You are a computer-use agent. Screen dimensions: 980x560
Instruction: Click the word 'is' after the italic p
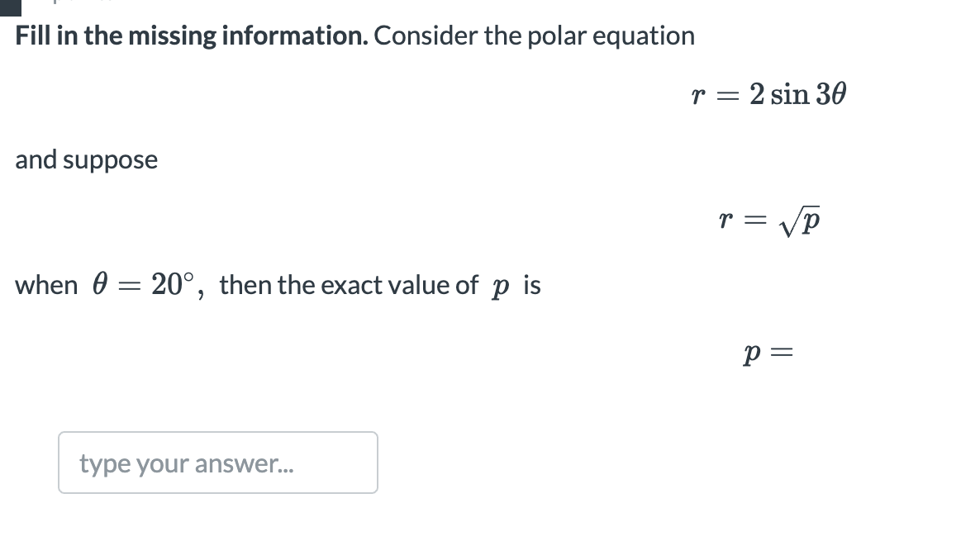(x=532, y=285)
